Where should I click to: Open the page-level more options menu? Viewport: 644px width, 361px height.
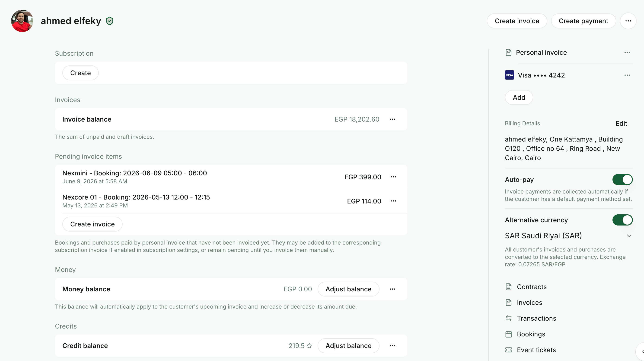tap(628, 21)
